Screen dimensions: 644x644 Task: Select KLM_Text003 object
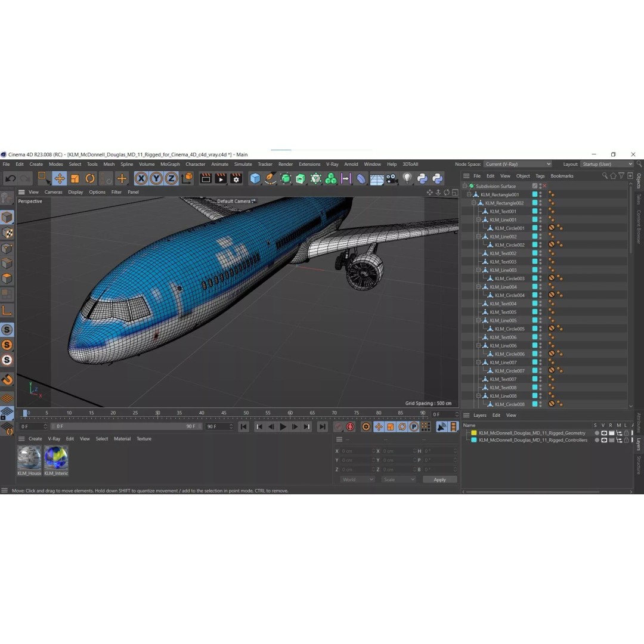[x=503, y=262]
